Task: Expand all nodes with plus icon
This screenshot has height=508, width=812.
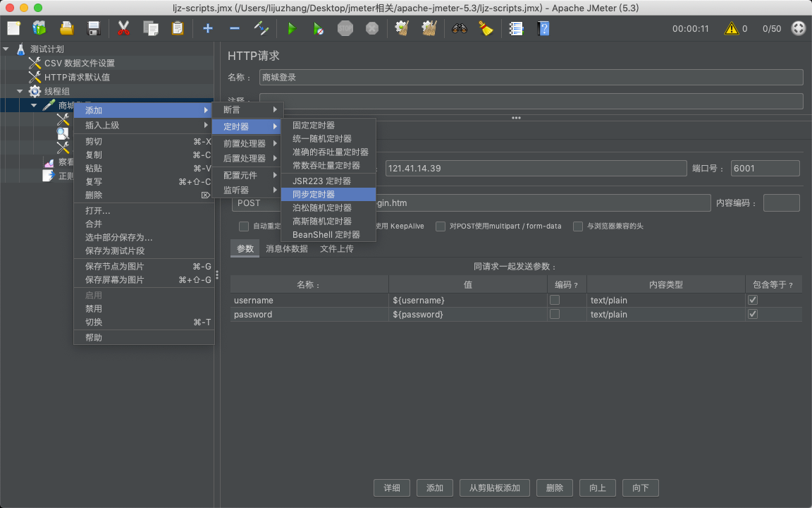Action: pos(208,28)
